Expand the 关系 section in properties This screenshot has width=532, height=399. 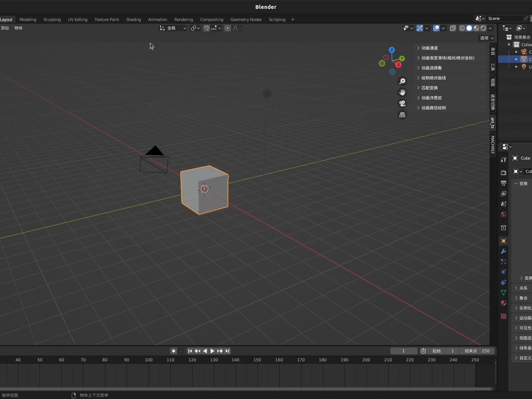[x=523, y=288]
